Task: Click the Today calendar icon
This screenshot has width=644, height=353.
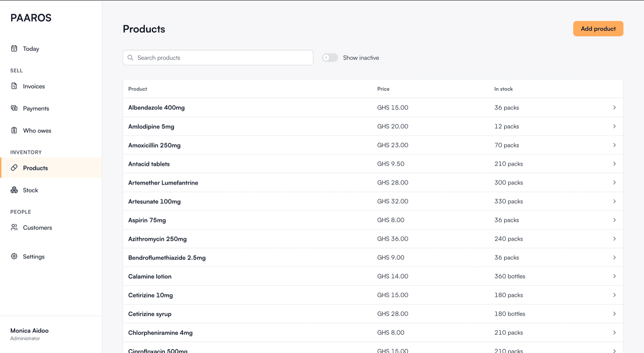Action: [x=14, y=48]
